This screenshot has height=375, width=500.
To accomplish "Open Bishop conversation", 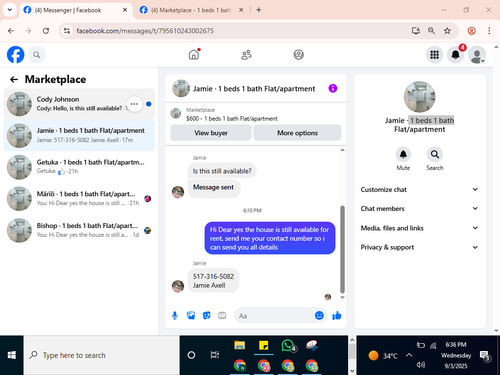I will [79, 230].
